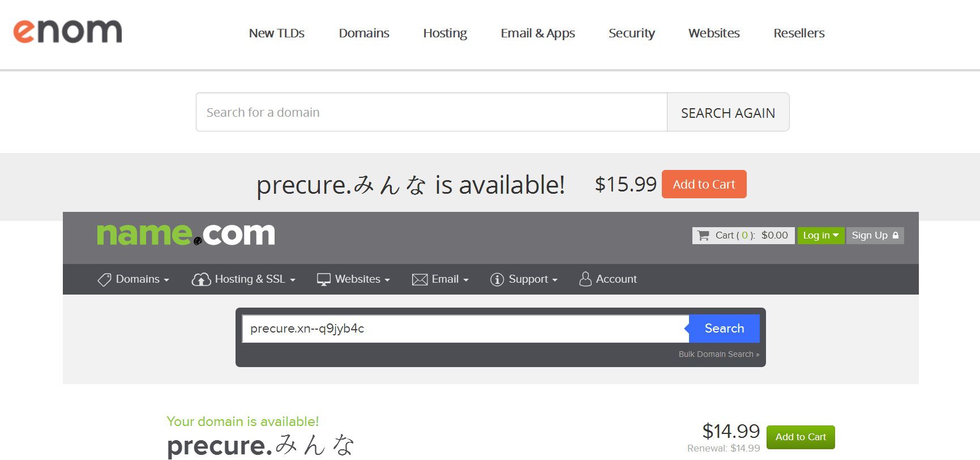This screenshot has width=980, height=460.
Task: Click the shopping cart icon
Action: coord(703,236)
